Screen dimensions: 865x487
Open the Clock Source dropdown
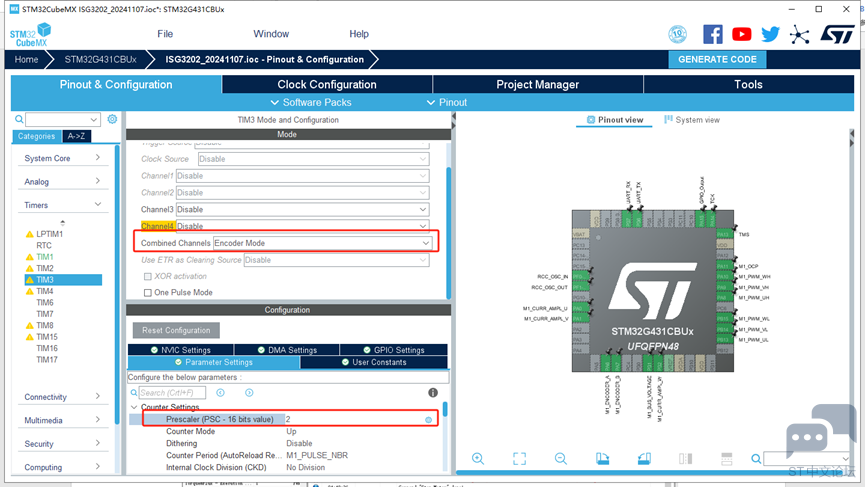pyautogui.click(x=313, y=159)
